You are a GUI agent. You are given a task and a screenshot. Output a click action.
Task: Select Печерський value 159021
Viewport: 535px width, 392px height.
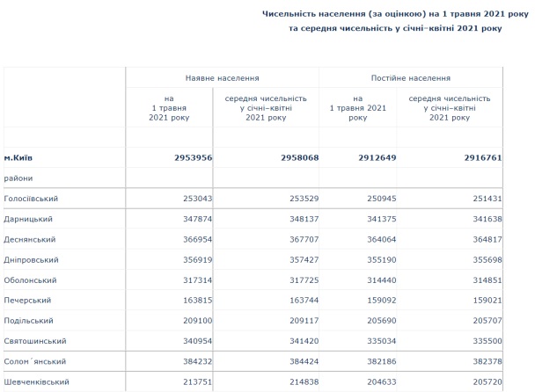[x=487, y=301]
